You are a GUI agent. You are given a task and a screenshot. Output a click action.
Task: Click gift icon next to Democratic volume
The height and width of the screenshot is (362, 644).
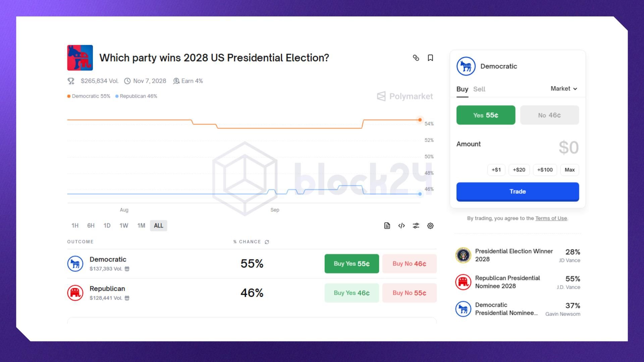click(127, 269)
